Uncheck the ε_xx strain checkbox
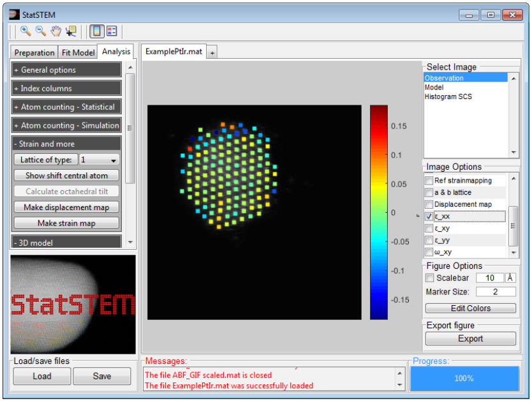Viewport: 532px width, 401px height. tap(429, 216)
